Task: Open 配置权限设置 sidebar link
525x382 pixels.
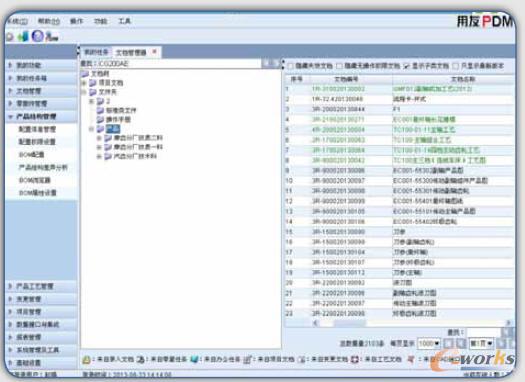Action: click(x=37, y=142)
